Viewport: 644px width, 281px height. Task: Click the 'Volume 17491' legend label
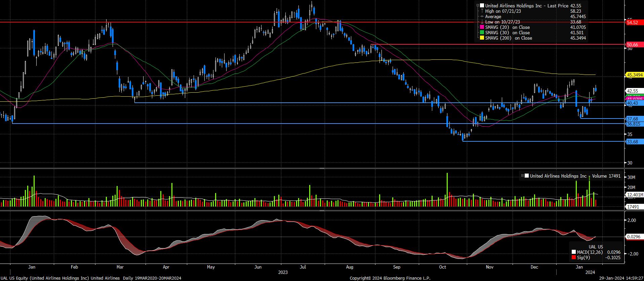coord(606,176)
